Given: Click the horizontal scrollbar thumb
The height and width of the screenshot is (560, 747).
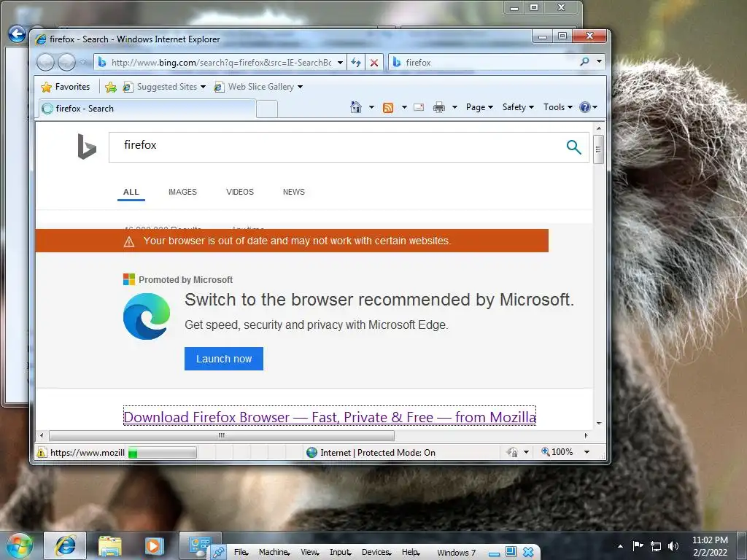Looking at the screenshot, I should pyautogui.click(x=222, y=435).
